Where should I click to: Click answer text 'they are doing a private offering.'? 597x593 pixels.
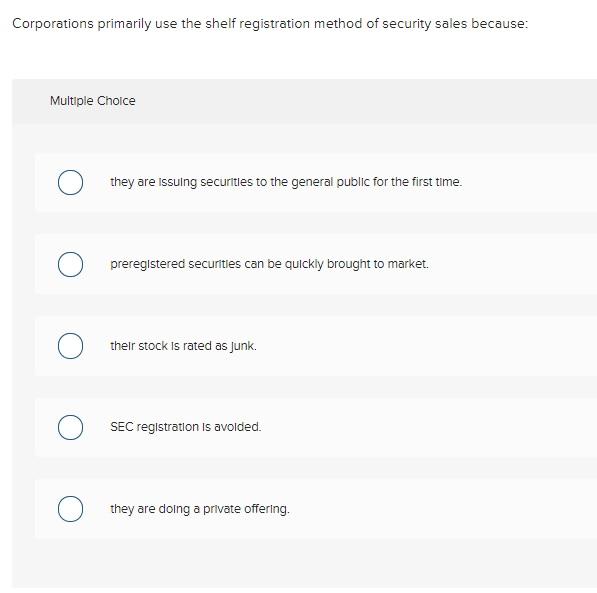point(200,509)
